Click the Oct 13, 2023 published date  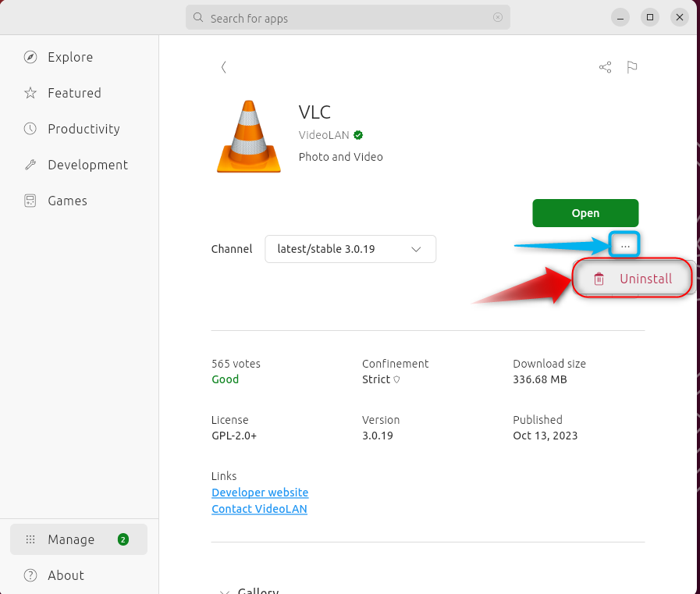click(545, 436)
